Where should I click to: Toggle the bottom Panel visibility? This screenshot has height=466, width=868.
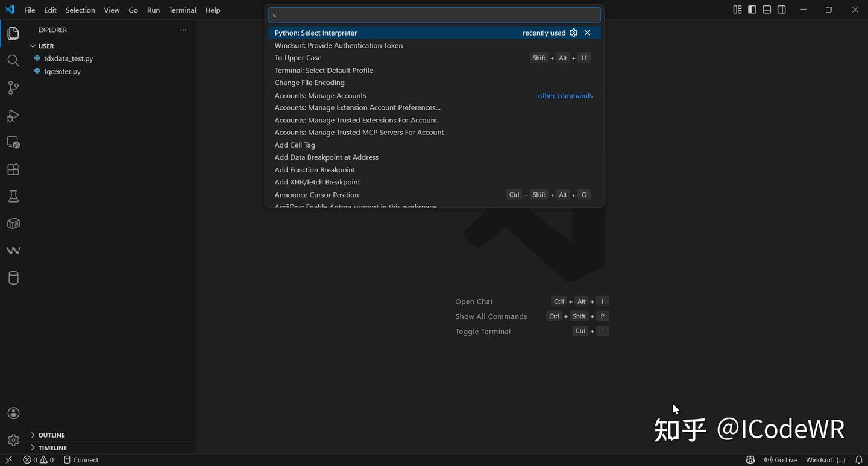767,10
